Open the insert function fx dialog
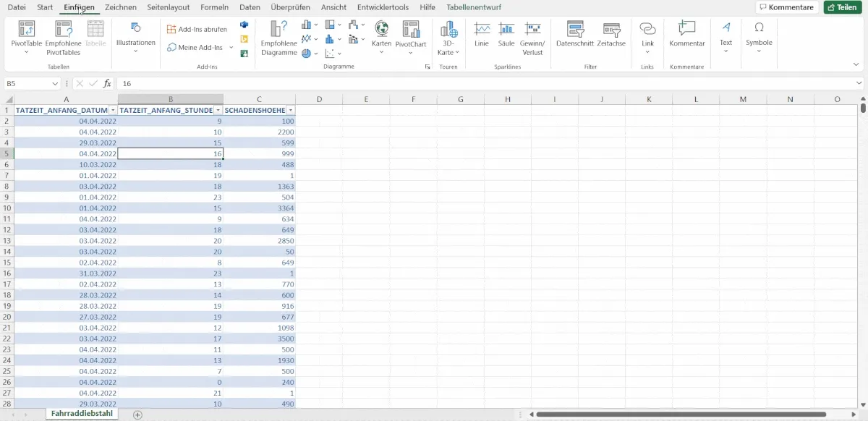The width and height of the screenshot is (868, 421). (x=107, y=83)
